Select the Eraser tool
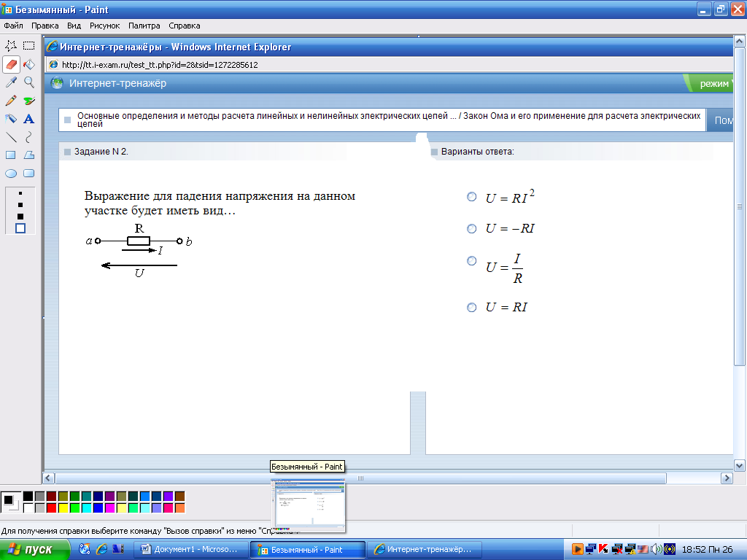 pos(11,64)
